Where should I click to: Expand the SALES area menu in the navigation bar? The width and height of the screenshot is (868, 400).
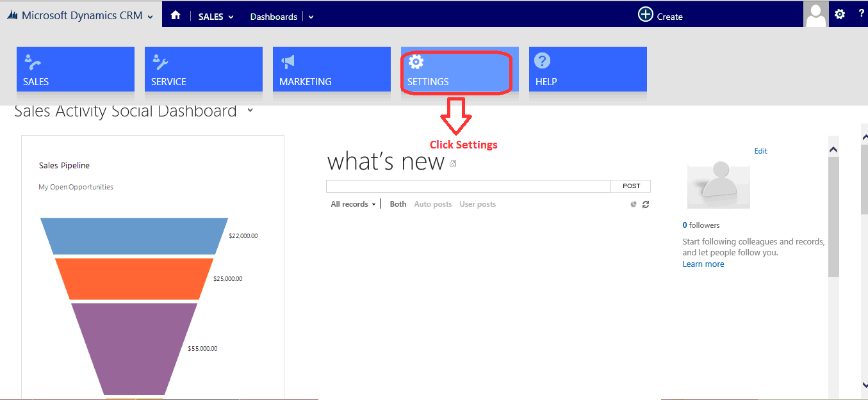coord(216,17)
